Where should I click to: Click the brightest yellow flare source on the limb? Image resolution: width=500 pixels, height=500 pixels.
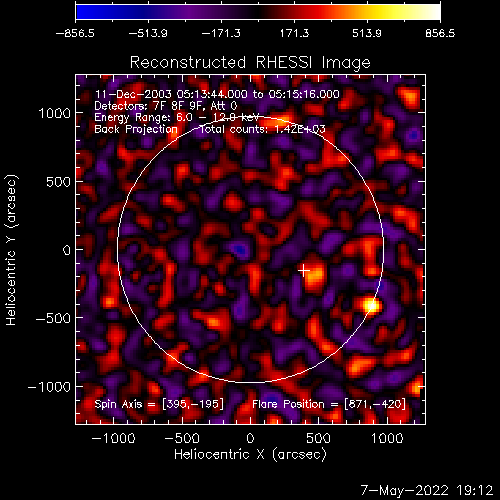coord(371,305)
